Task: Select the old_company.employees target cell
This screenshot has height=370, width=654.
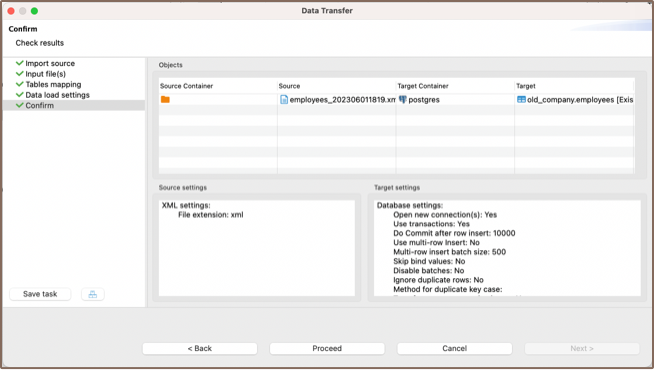Action: pos(574,100)
